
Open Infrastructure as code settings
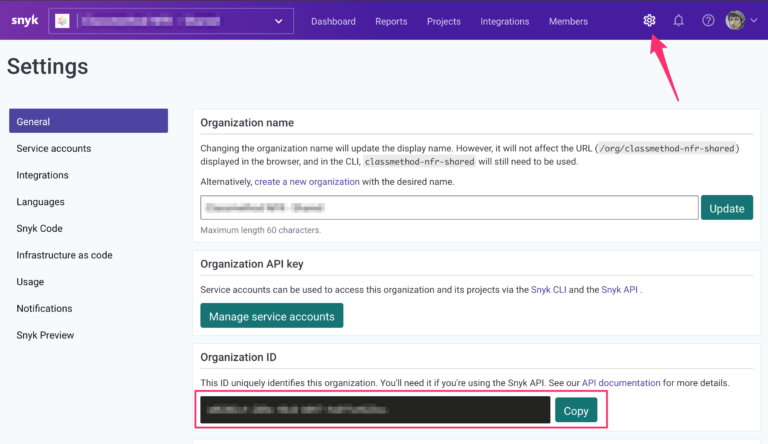pyautogui.click(x=64, y=255)
